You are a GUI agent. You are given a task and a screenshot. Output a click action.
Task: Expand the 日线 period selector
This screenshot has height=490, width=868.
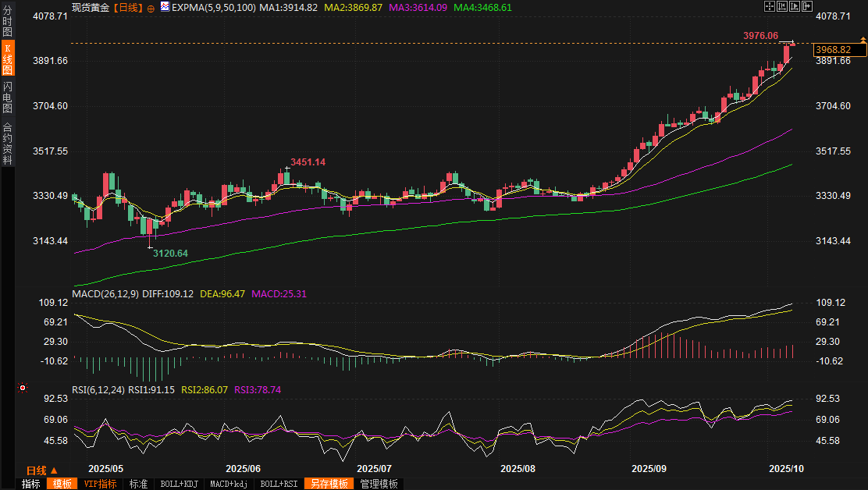pyautogui.click(x=41, y=470)
